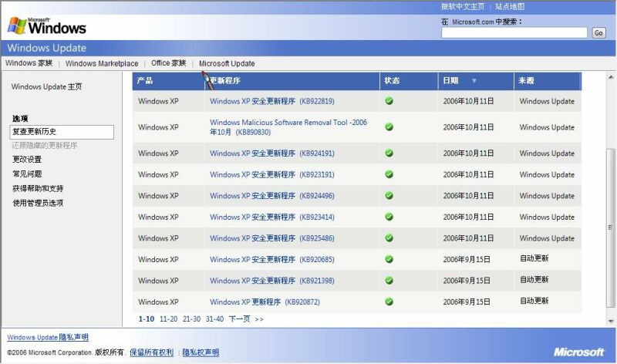
Task: Click 2006年10月11日 date in KB922819 row
Action: pos(468,101)
